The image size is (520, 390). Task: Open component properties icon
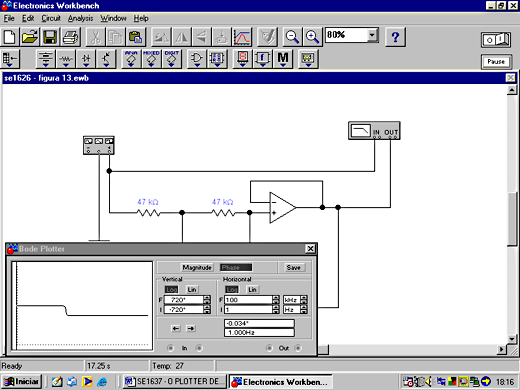[267, 37]
